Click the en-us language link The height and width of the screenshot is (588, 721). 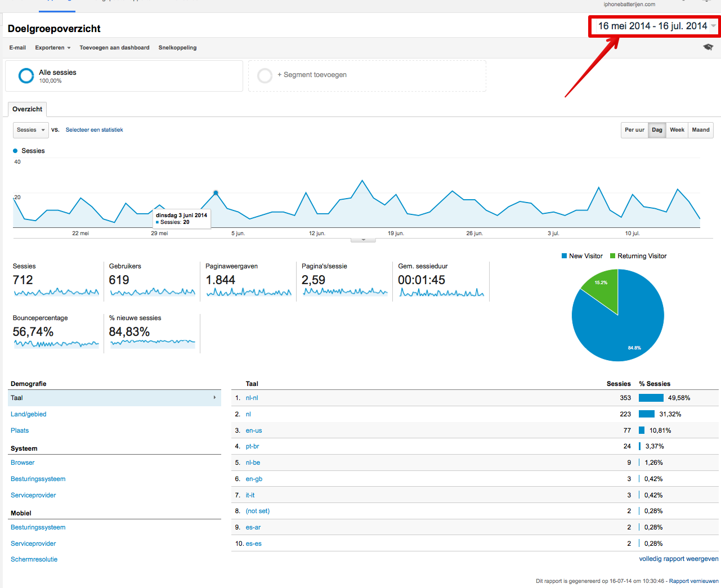254,430
